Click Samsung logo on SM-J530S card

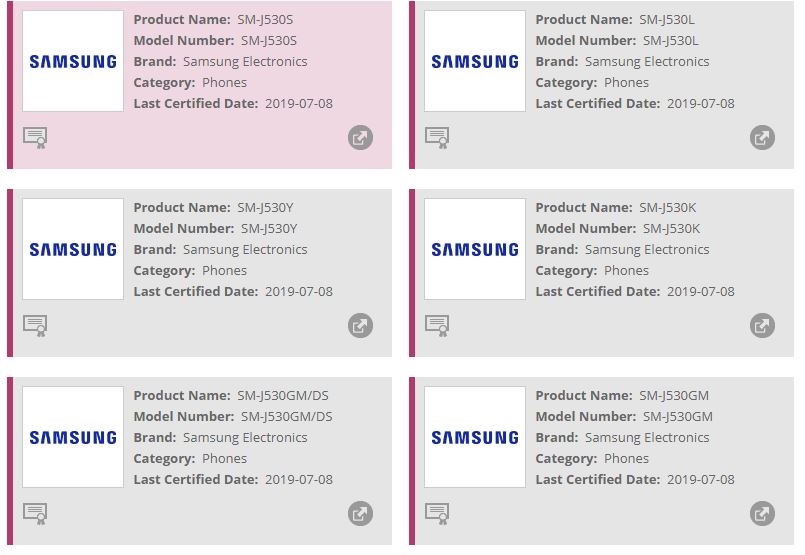[x=73, y=61]
